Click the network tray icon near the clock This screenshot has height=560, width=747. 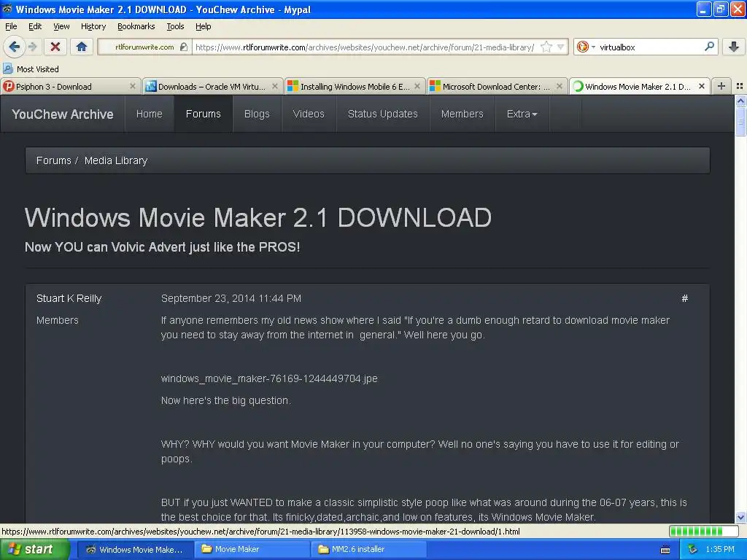coord(692,549)
